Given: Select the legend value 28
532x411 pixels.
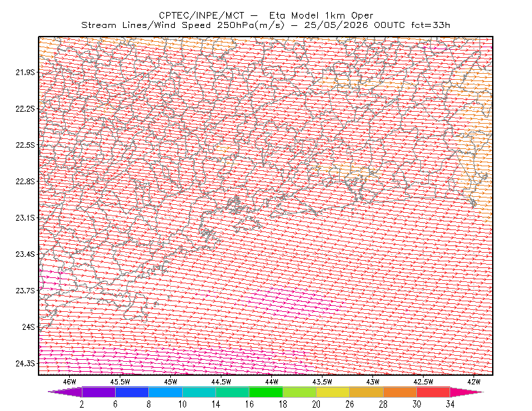Looking at the screenshot, I should 383,404.
